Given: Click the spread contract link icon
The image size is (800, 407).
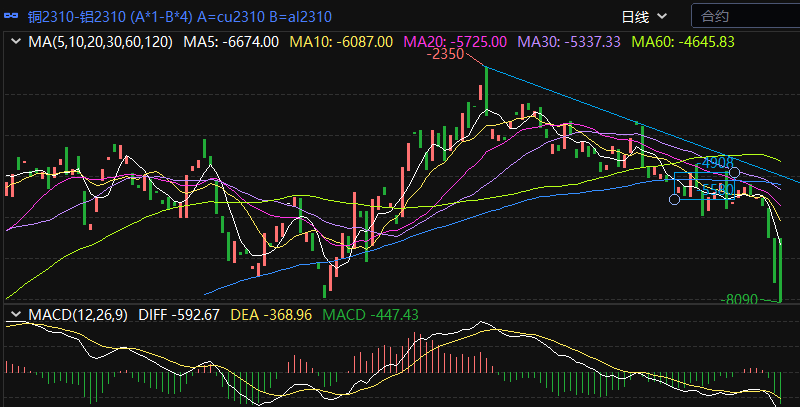Looking at the screenshot, I should tap(14, 17).
